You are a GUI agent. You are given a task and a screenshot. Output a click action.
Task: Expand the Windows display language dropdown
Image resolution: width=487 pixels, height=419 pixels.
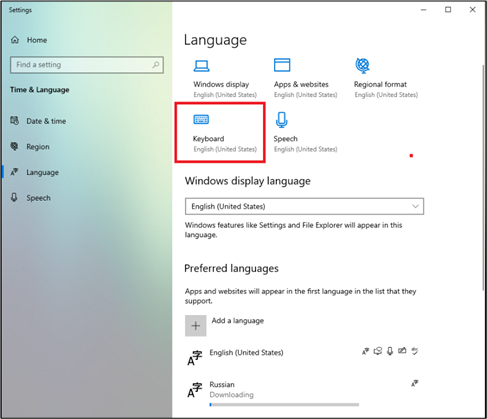click(304, 206)
